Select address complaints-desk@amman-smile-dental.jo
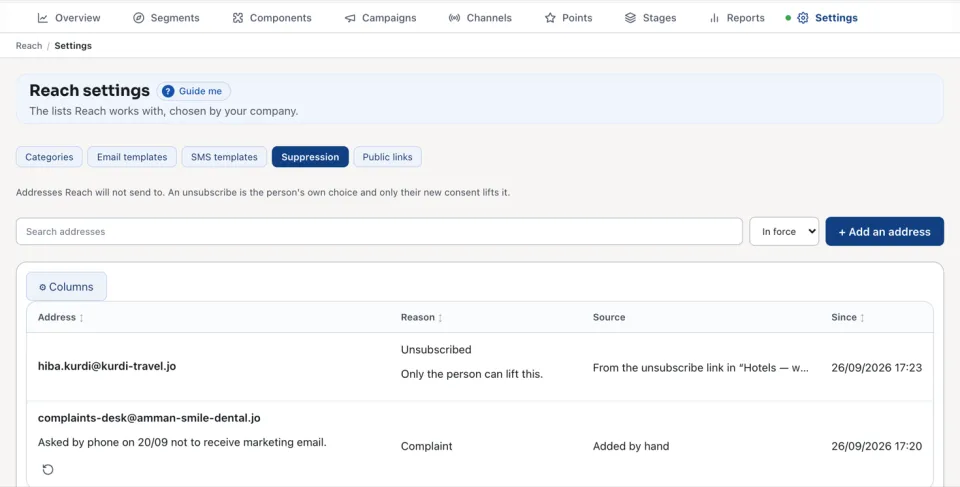This screenshot has height=487, width=960. coord(149,418)
